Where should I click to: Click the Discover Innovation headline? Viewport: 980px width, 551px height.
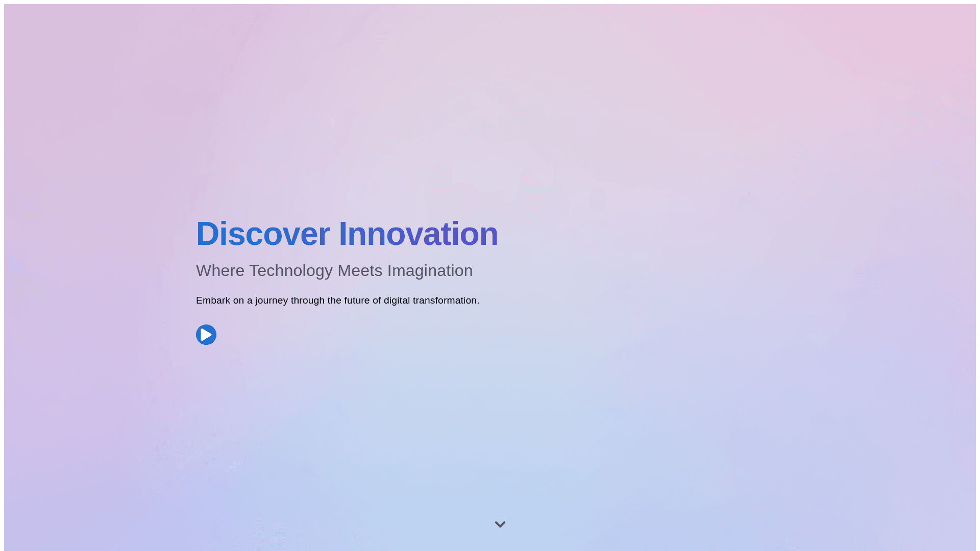pyautogui.click(x=347, y=234)
